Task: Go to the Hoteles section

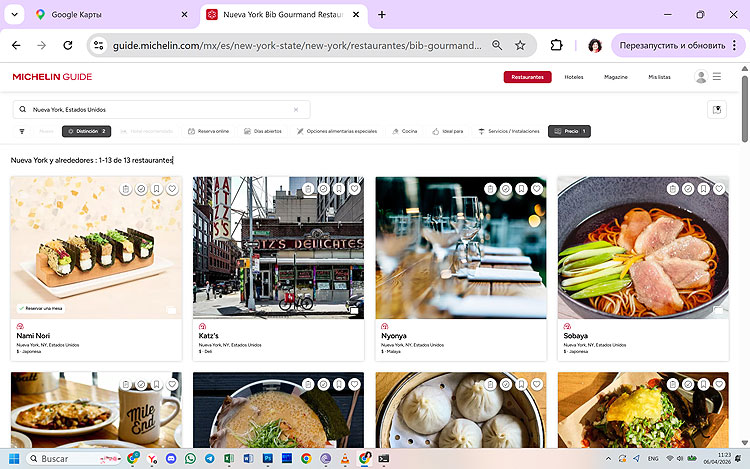Action: (574, 77)
